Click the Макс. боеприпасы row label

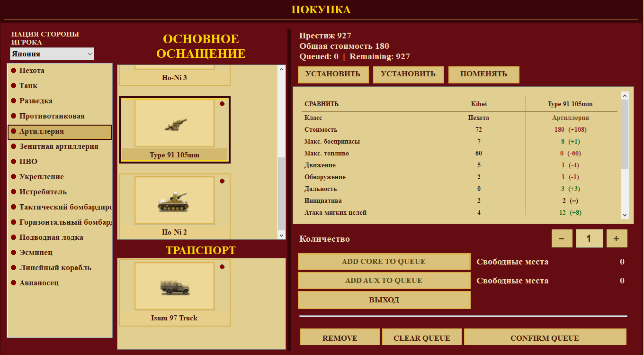pyautogui.click(x=332, y=141)
